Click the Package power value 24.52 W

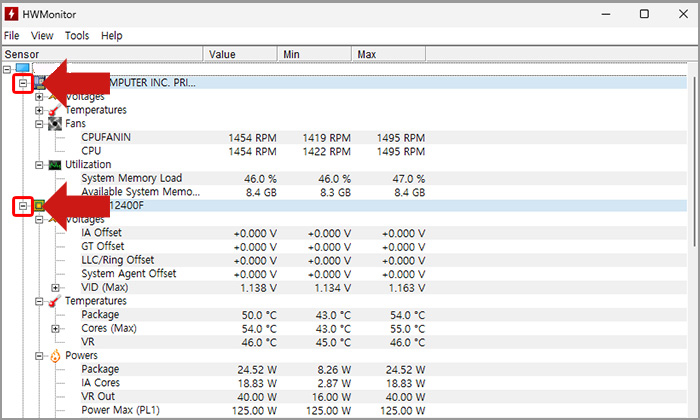click(257, 370)
